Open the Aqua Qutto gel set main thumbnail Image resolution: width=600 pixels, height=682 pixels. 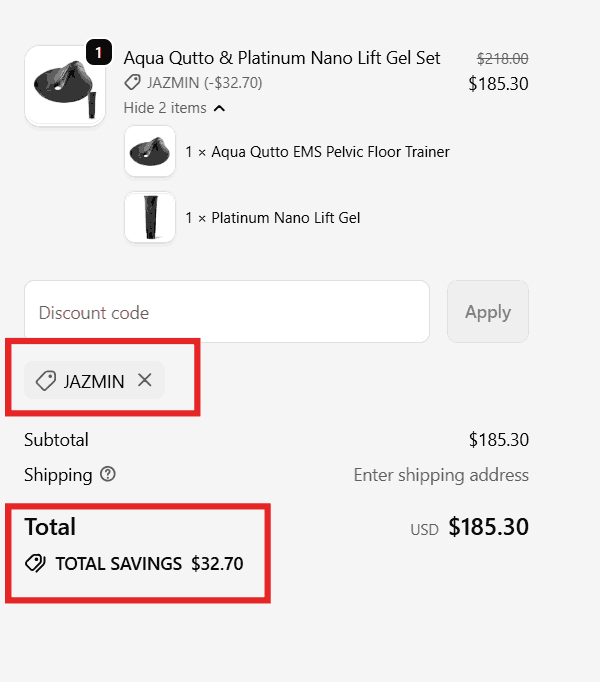64,86
